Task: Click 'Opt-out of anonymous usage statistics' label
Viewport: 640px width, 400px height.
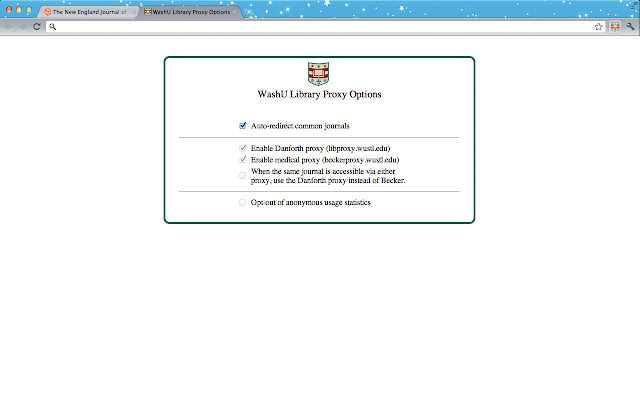Action: pos(311,202)
